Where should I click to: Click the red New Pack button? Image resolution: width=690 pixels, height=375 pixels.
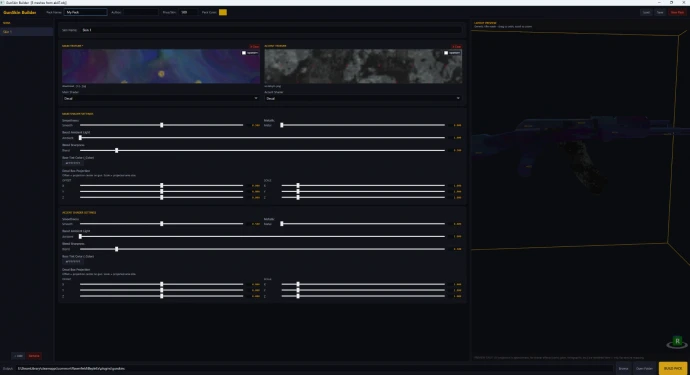pyautogui.click(x=677, y=12)
